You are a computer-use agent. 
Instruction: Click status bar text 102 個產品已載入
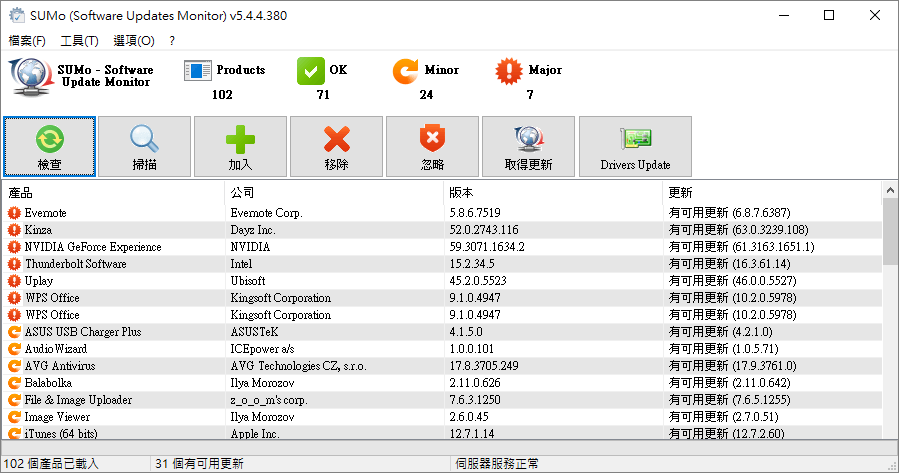click(x=51, y=463)
